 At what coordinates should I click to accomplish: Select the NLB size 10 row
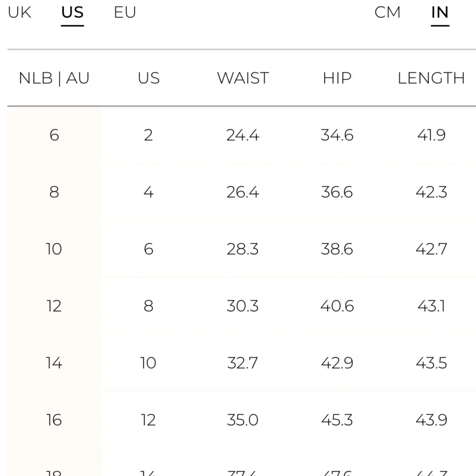[54, 249]
